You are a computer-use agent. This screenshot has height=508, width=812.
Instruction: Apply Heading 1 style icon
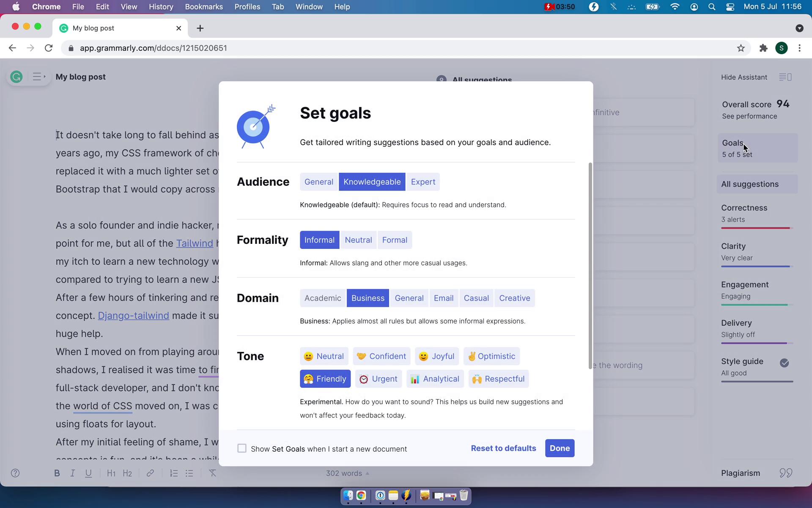[111, 473]
